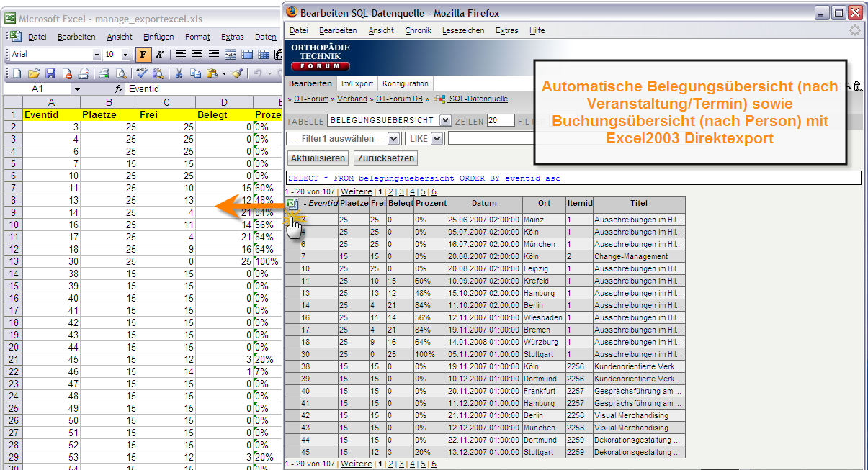Toggle bold formatting in Excel toolbar

143,55
